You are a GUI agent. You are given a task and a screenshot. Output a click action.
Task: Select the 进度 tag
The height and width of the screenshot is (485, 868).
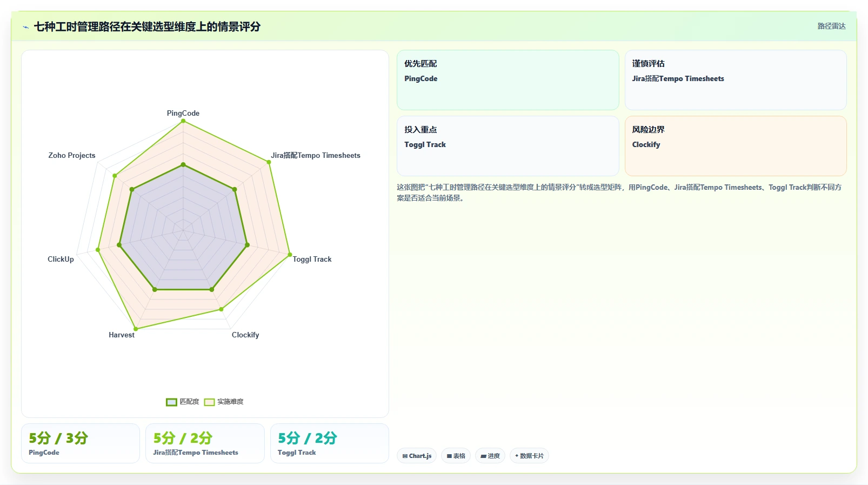[490, 456]
